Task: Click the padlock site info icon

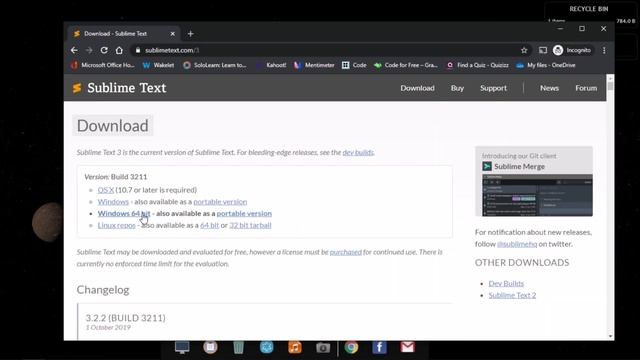Action: coord(138,50)
